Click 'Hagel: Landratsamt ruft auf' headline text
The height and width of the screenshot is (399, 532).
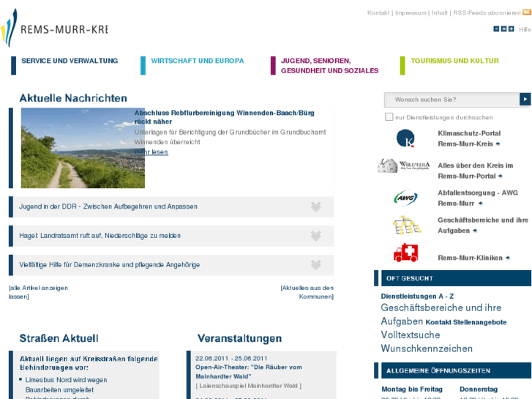coord(100,236)
